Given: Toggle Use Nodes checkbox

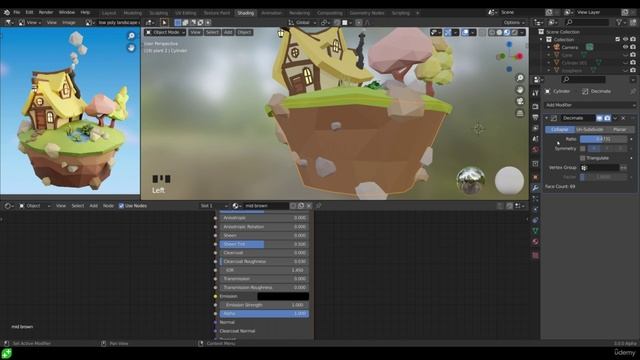Looking at the screenshot, I should [121, 206].
